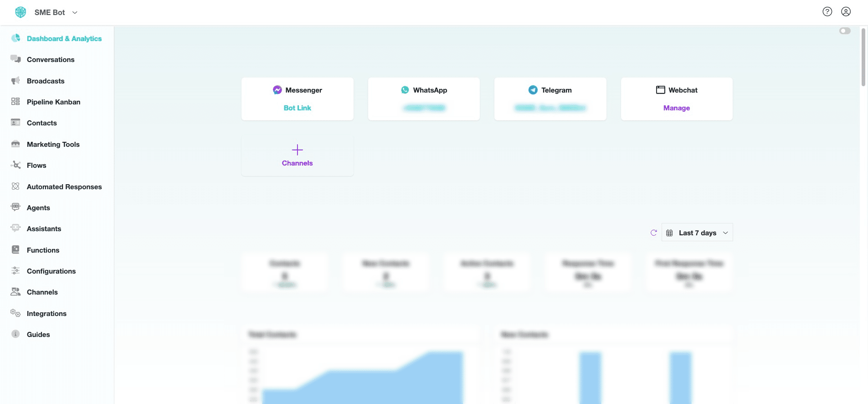Click the Assistants bot icon
Viewport: 868px width, 404px height.
[16, 228]
